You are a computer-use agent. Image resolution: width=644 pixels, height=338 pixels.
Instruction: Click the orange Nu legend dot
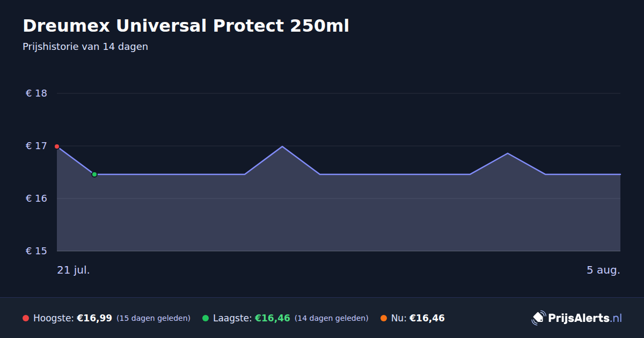pyautogui.click(x=384, y=318)
